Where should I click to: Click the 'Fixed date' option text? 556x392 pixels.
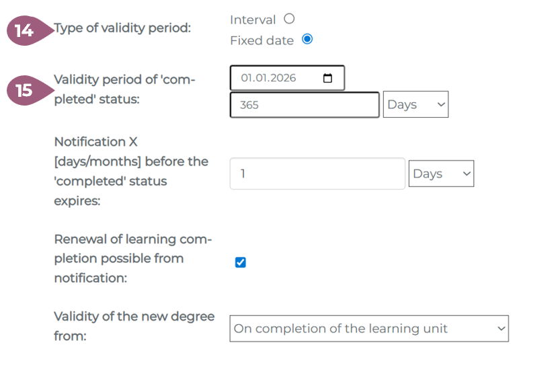point(262,40)
